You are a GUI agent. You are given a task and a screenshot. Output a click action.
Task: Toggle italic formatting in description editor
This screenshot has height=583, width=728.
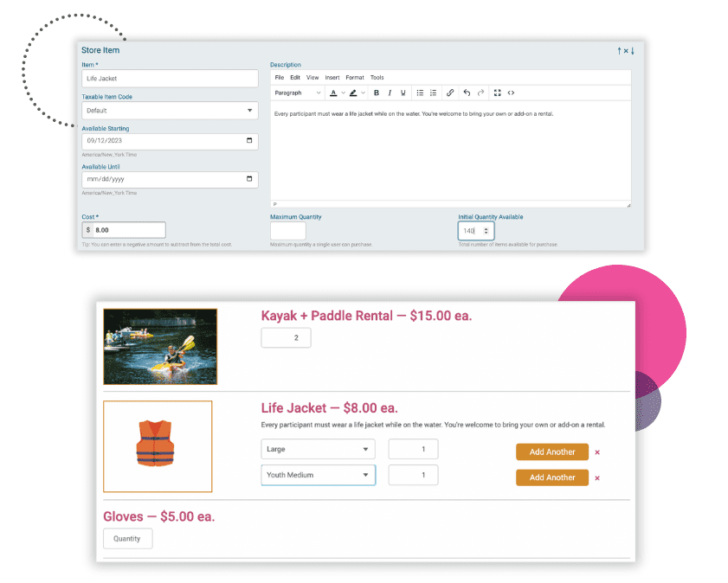coord(390,93)
